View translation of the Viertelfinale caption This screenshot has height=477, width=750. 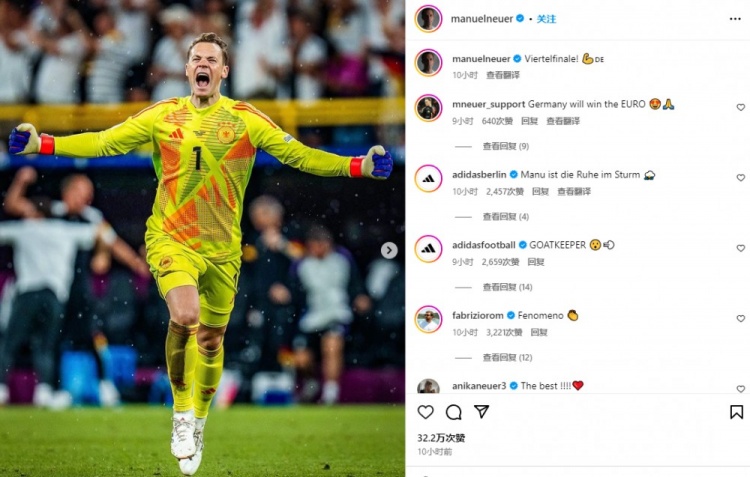[x=503, y=75]
